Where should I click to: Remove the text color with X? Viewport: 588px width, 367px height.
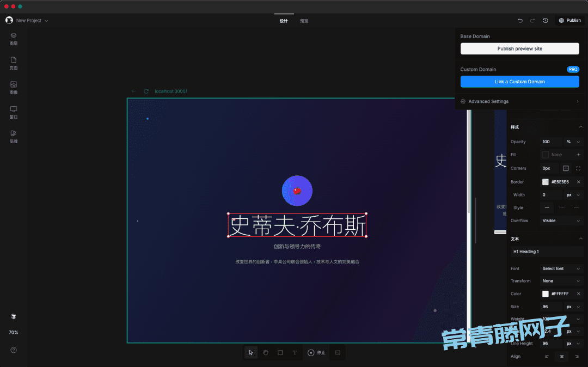pyautogui.click(x=578, y=293)
